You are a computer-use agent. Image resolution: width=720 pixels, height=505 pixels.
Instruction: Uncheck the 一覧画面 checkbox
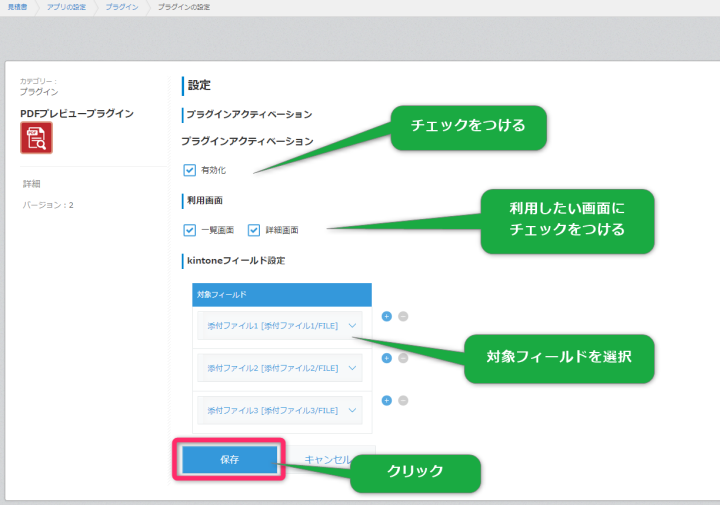point(190,230)
